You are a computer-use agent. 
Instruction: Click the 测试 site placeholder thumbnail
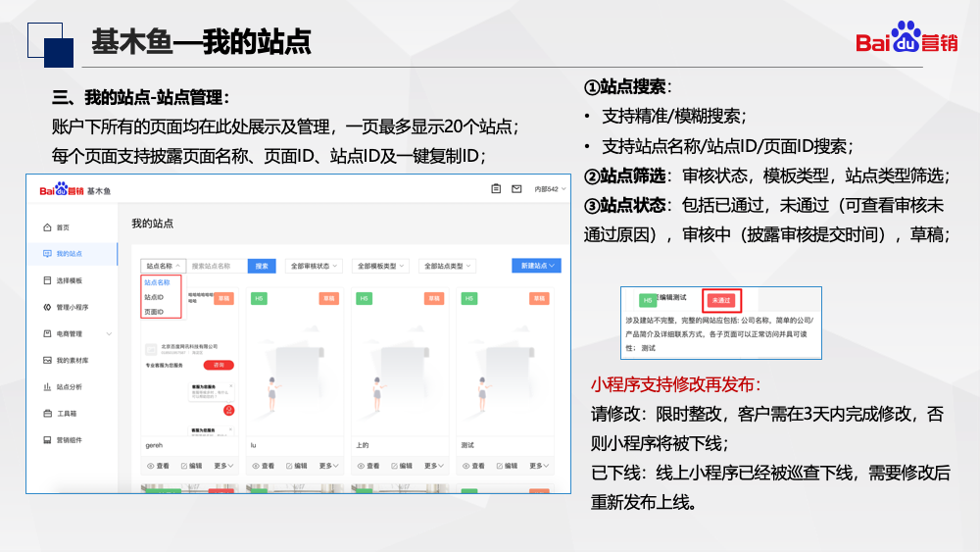[505, 363]
